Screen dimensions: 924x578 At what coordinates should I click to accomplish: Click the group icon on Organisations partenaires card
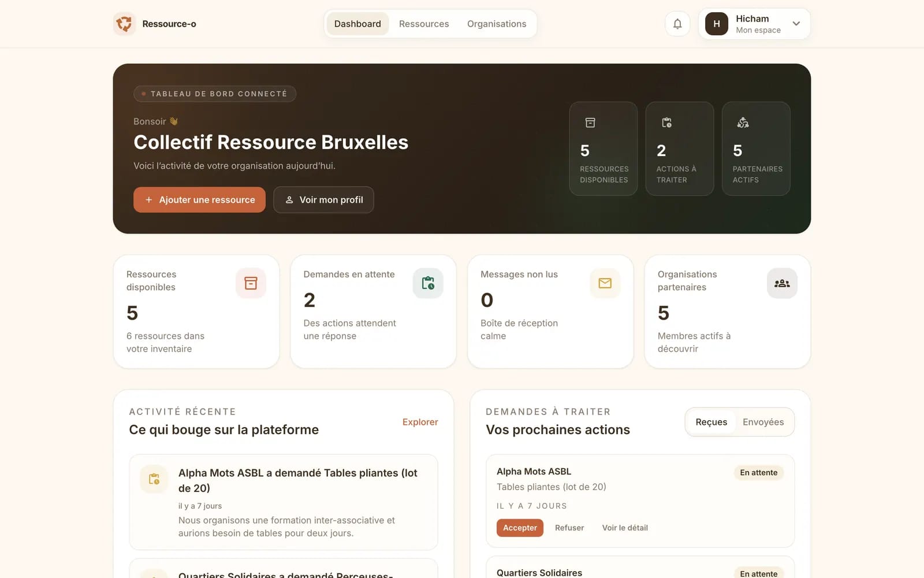782,283
